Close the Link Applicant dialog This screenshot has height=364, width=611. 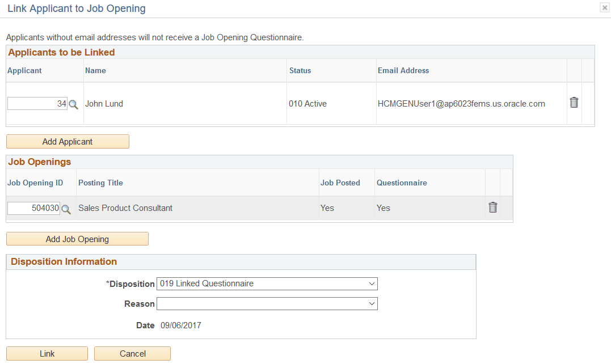click(605, 7)
